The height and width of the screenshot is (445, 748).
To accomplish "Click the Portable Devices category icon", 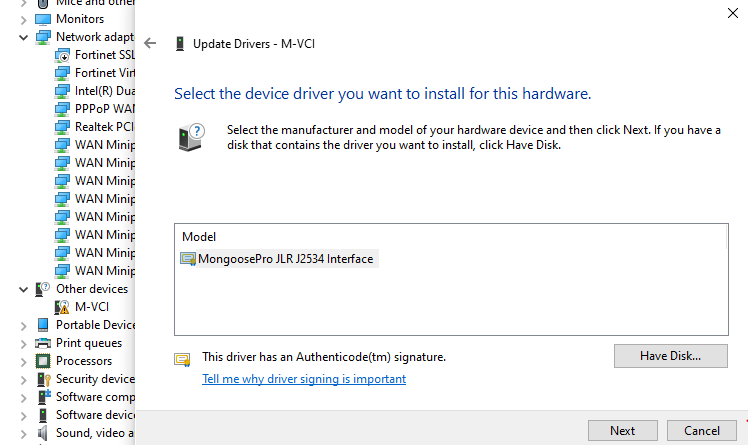I will [43, 325].
